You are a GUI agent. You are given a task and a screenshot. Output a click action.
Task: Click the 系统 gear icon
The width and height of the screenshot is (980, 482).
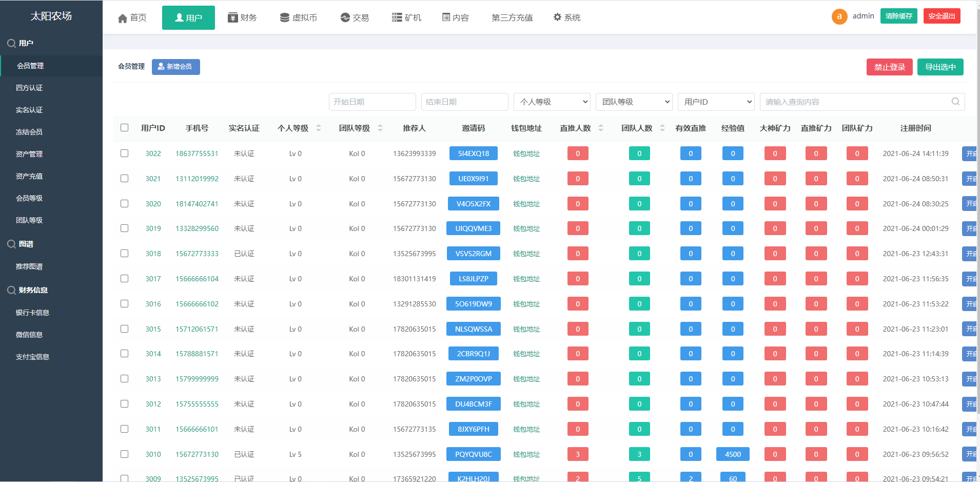(x=557, y=17)
